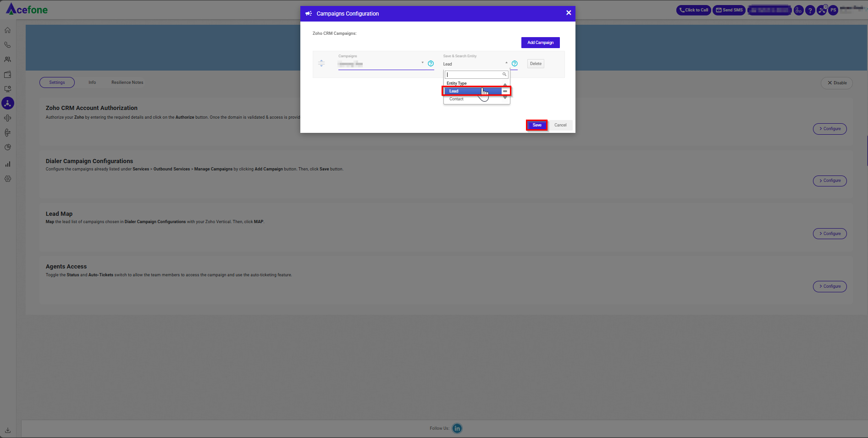
Task: Click the Add Campaign button
Action: click(x=540, y=43)
